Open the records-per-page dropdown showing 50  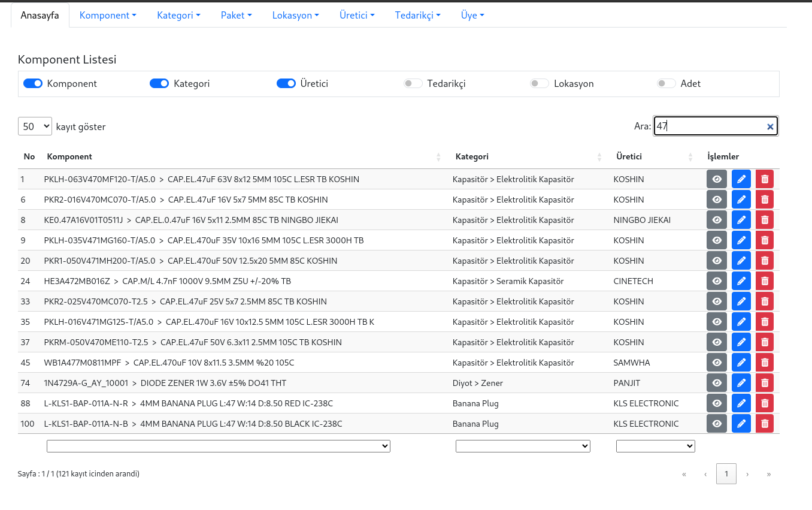pyautogui.click(x=35, y=126)
